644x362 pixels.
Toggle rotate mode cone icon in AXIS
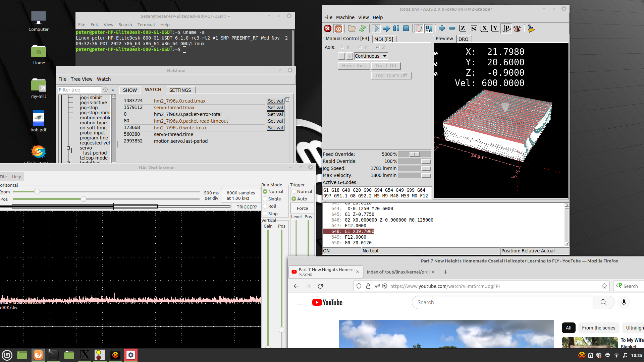(517, 29)
